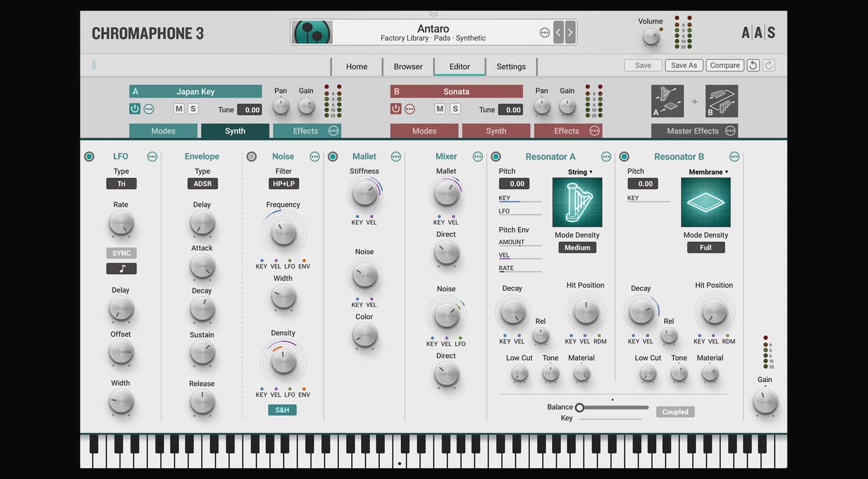The height and width of the screenshot is (479, 868).
Task: Open Master Effects options ellipsis
Action: [x=730, y=131]
